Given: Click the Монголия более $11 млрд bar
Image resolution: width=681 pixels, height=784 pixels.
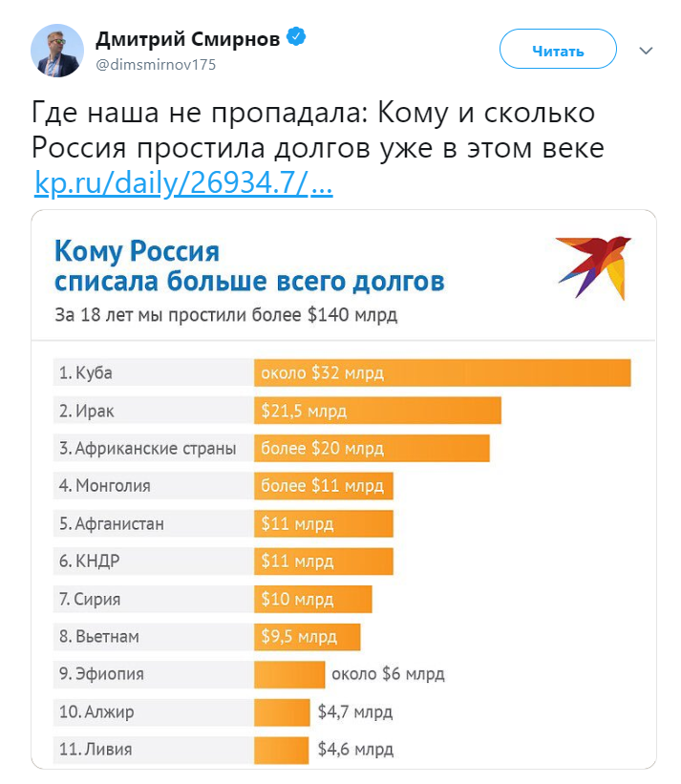Looking at the screenshot, I should [324, 485].
